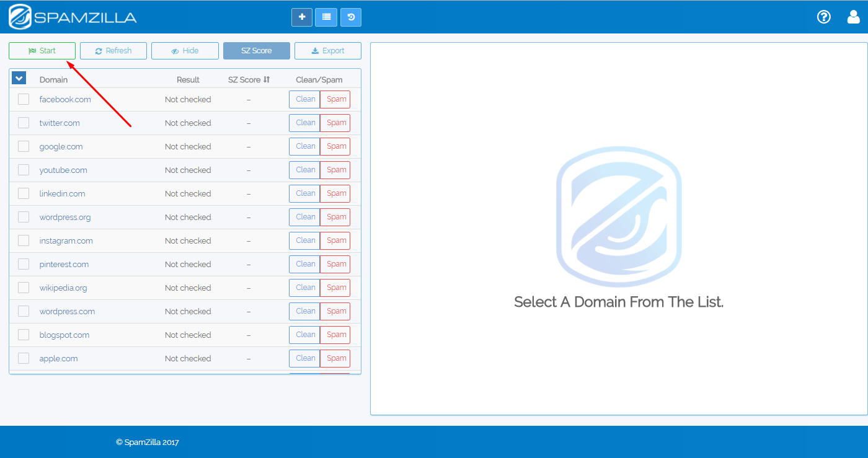Image resolution: width=868 pixels, height=458 pixels.
Task: Mark youtube.com as Spam
Action: pyautogui.click(x=335, y=170)
